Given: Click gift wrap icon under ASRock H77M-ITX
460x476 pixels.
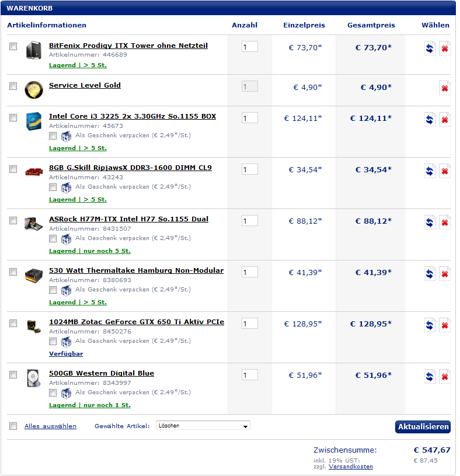Looking at the screenshot, I should [x=66, y=239].
